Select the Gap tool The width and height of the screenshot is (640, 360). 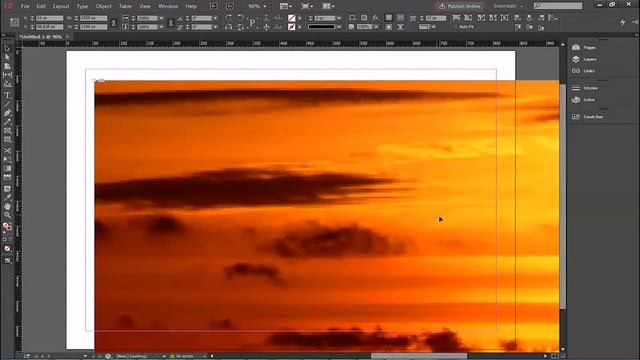[7, 75]
